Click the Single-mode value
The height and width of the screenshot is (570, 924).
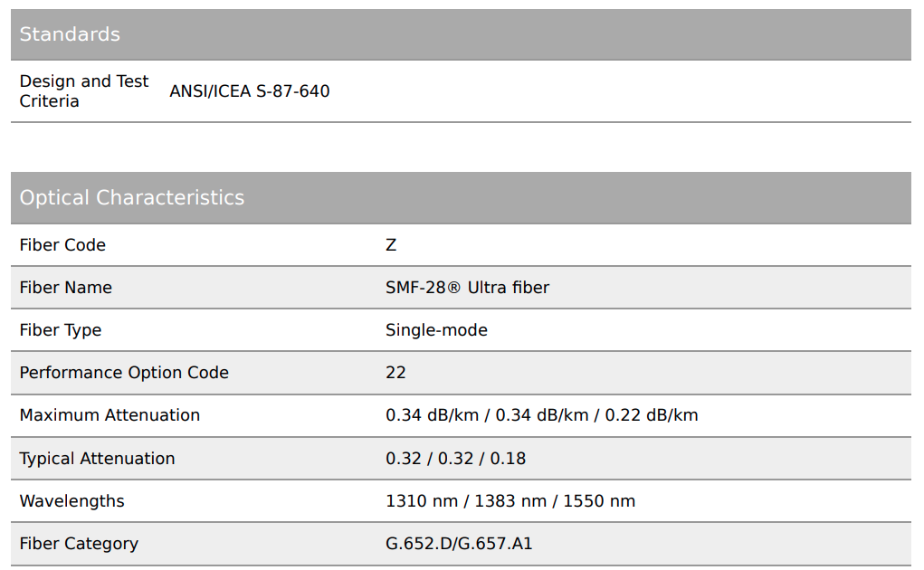pos(436,330)
